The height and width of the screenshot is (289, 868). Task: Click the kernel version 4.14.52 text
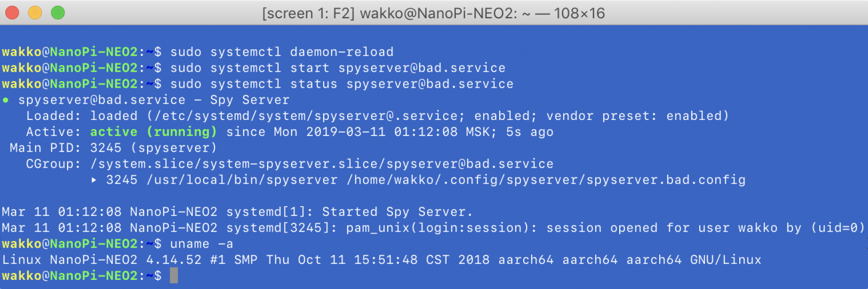(174, 260)
